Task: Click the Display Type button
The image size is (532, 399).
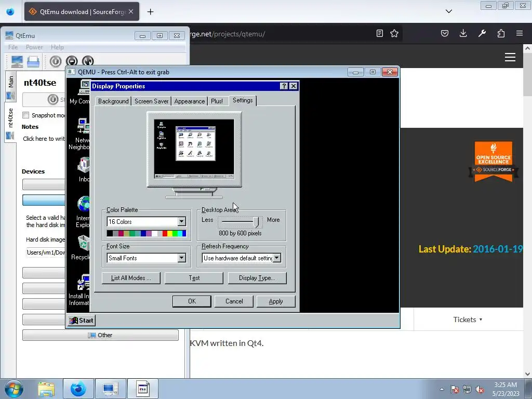Action: pyautogui.click(x=257, y=278)
